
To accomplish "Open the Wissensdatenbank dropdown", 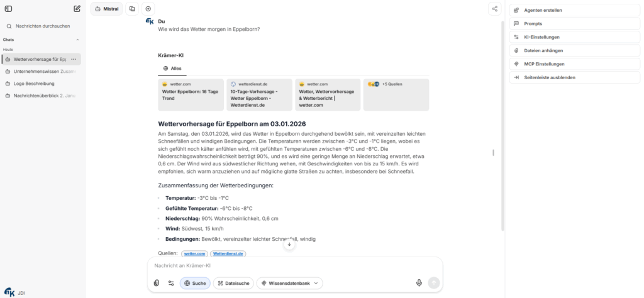I will click(x=289, y=283).
